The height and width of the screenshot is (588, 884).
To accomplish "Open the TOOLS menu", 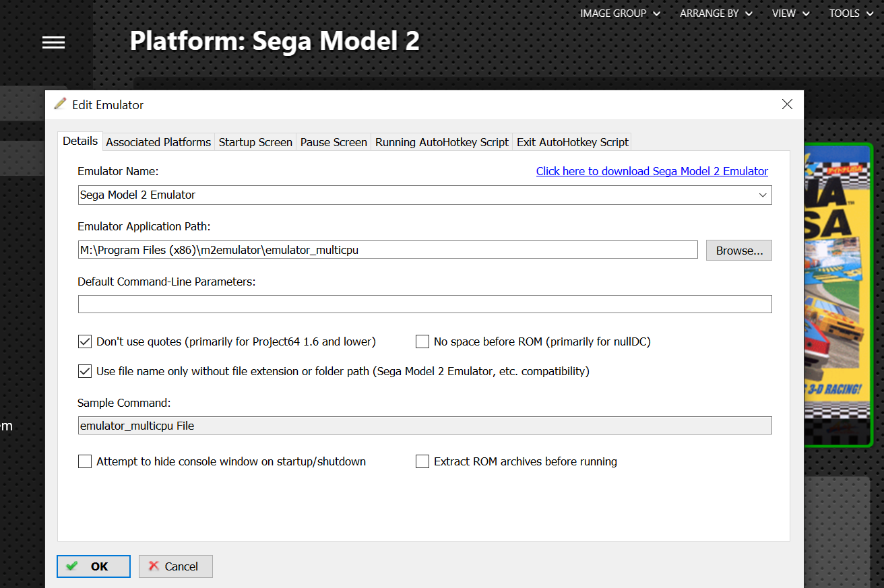I will click(850, 13).
